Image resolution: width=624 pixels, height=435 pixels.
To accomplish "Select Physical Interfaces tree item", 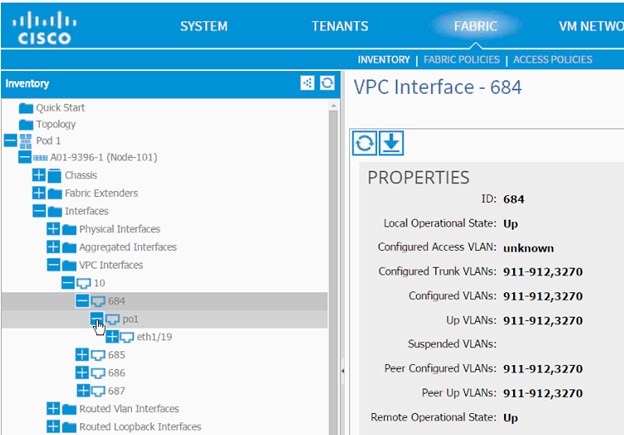I will point(119,229).
